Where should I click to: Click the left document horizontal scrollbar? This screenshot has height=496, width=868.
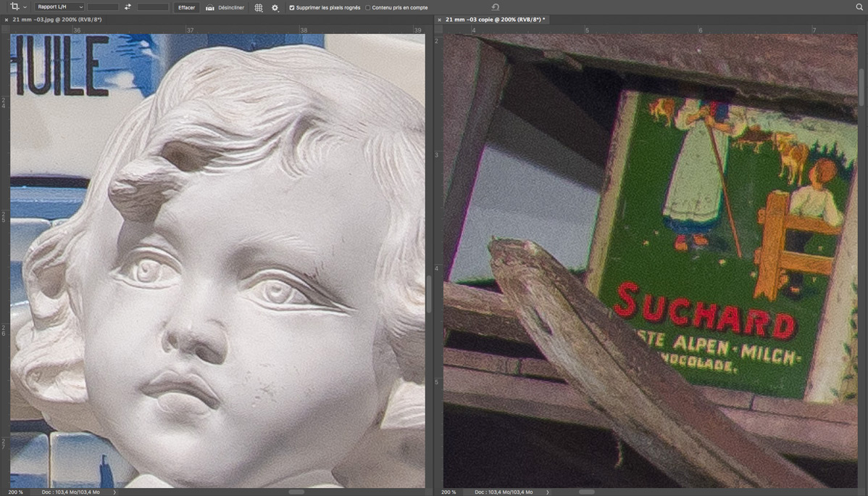click(296, 492)
